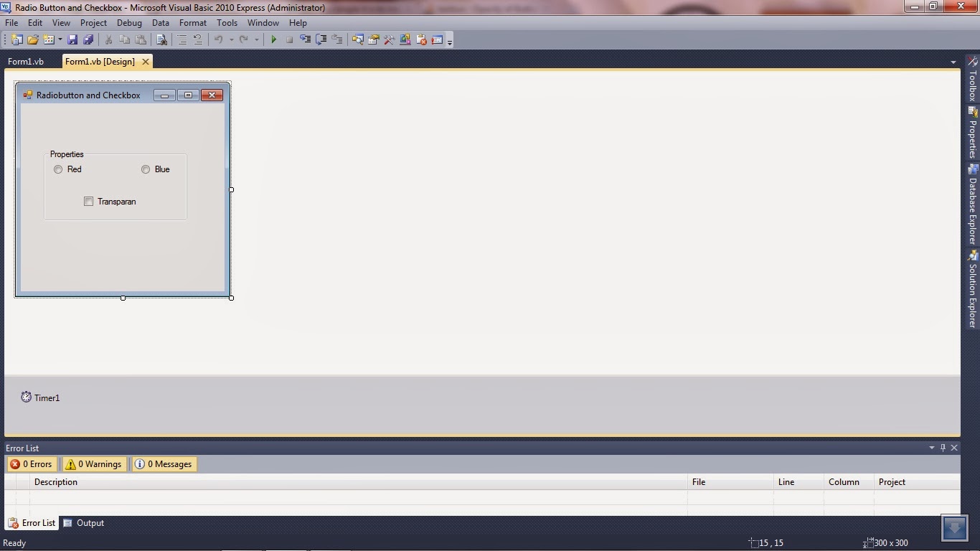This screenshot has height=551, width=980.
Task: Open the Undo history dropdown arrow
Action: 230,40
